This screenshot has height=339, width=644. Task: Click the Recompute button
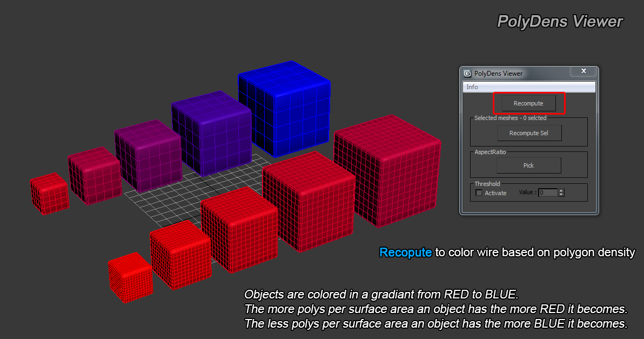[528, 103]
